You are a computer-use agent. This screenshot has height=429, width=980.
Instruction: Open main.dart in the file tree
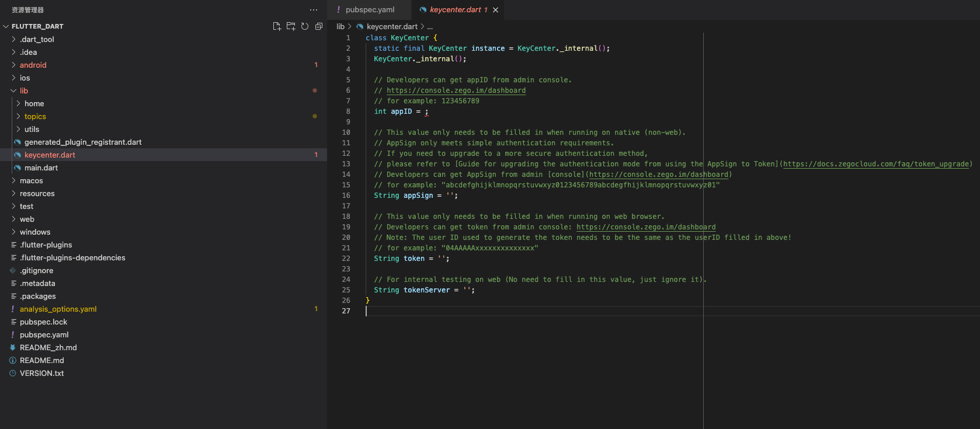pyautogui.click(x=41, y=168)
